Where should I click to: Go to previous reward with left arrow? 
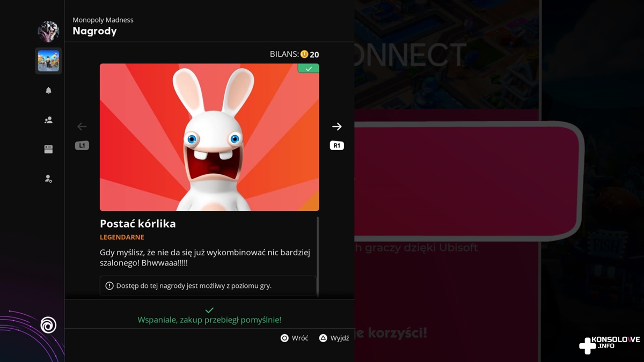pos(82,127)
